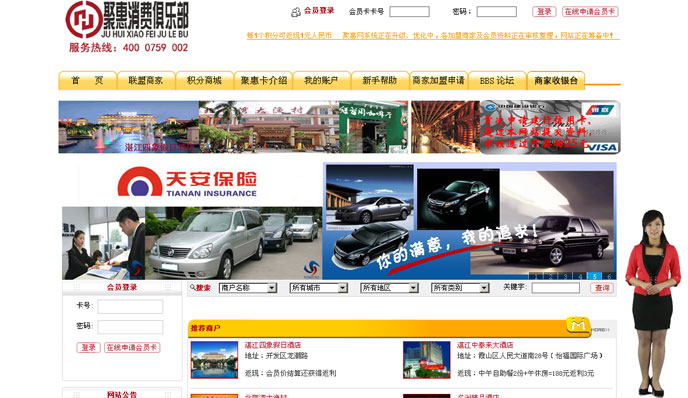Open the 我的账户 tab

pos(322,80)
